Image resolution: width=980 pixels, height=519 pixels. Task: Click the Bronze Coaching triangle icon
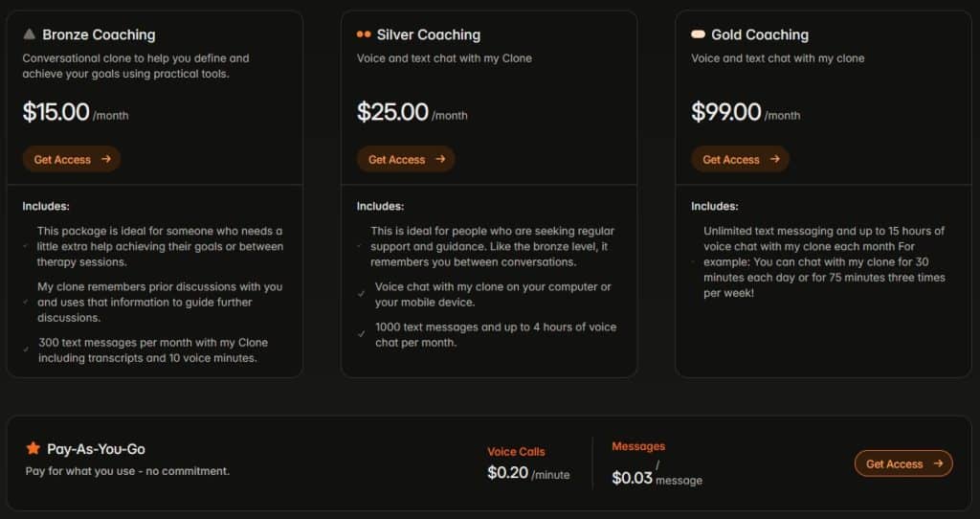(30, 34)
